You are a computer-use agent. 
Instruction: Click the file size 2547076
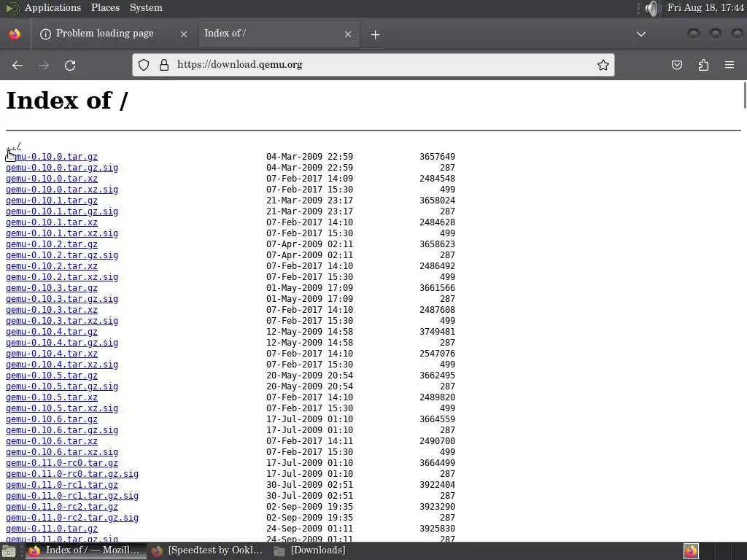point(438,354)
